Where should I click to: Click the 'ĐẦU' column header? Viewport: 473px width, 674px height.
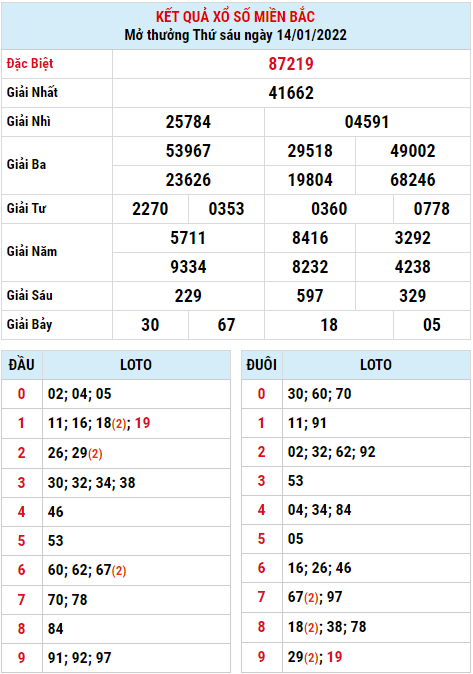(x=22, y=365)
